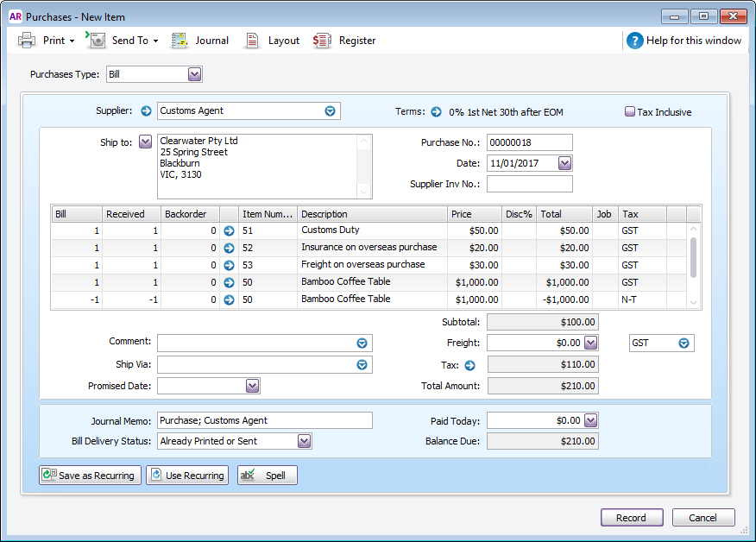
Task: Click the Disc% column header
Action: (x=519, y=214)
